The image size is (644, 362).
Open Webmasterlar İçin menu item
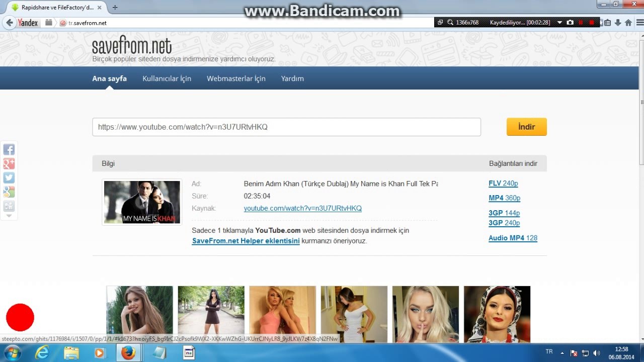click(236, 78)
